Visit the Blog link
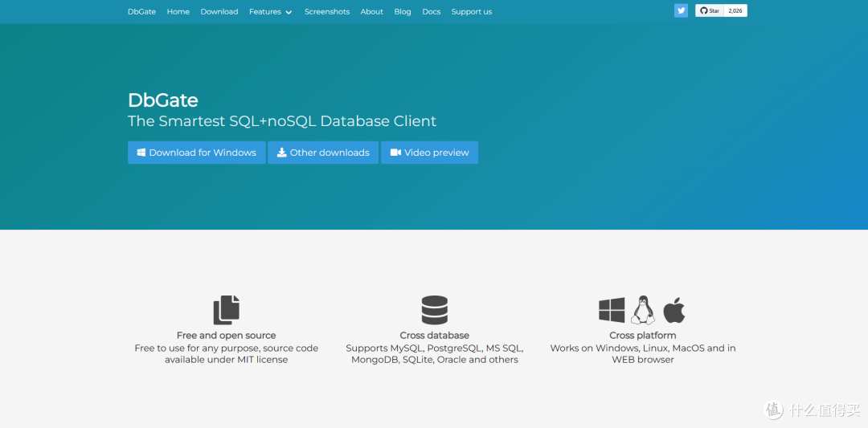868x428 pixels. click(403, 12)
